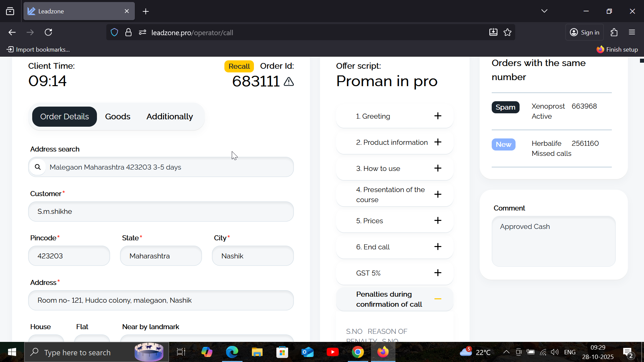Open the Firefox extensions puzzle icon

(x=614, y=33)
